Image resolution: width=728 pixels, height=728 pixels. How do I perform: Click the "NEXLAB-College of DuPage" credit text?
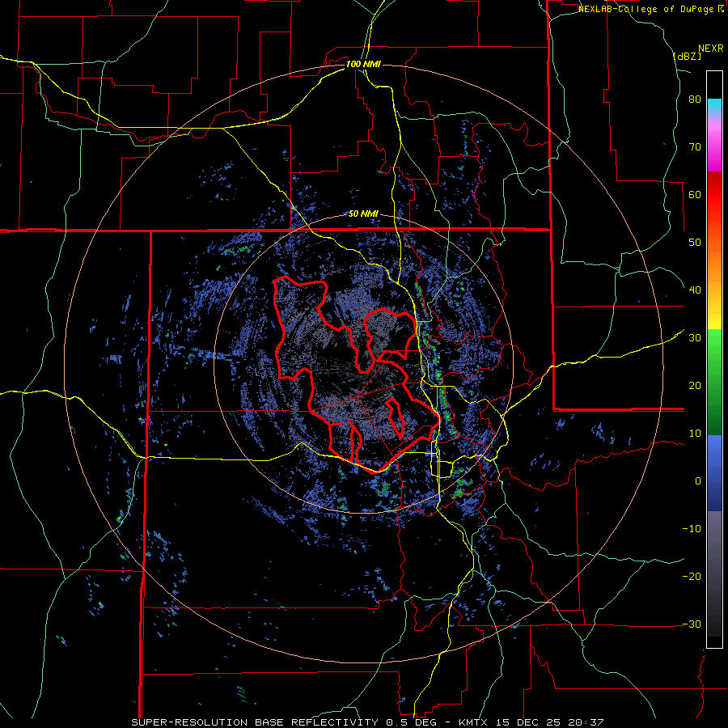648,9
